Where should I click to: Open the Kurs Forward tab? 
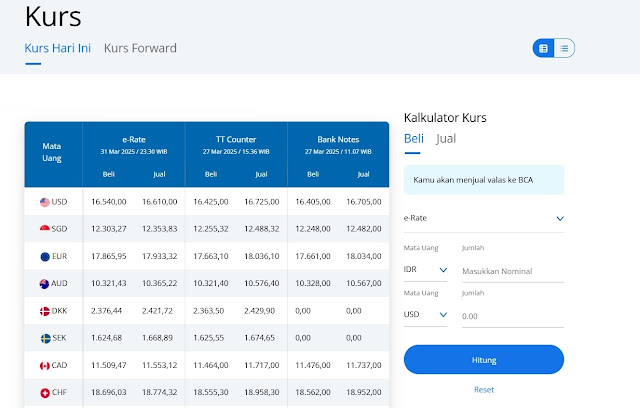[140, 48]
